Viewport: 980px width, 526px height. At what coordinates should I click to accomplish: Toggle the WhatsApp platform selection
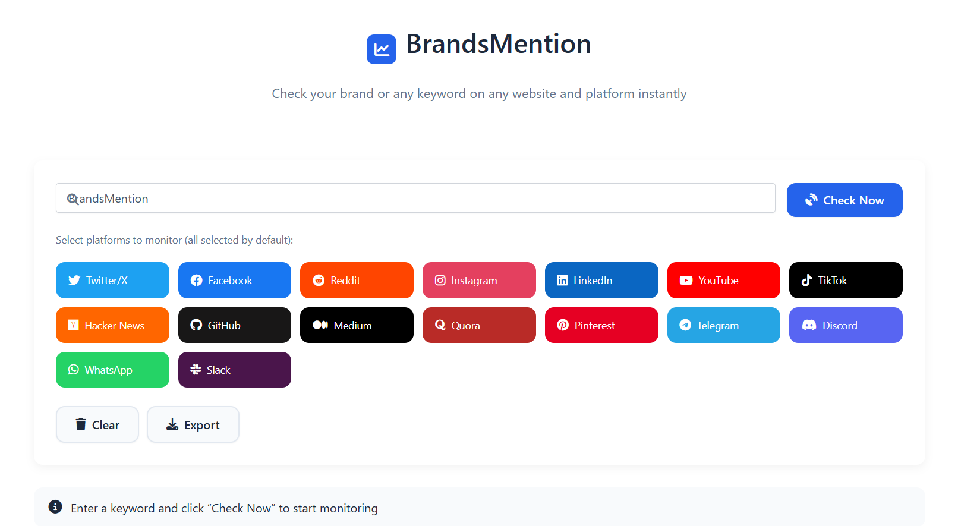pyautogui.click(x=112, y=370)
